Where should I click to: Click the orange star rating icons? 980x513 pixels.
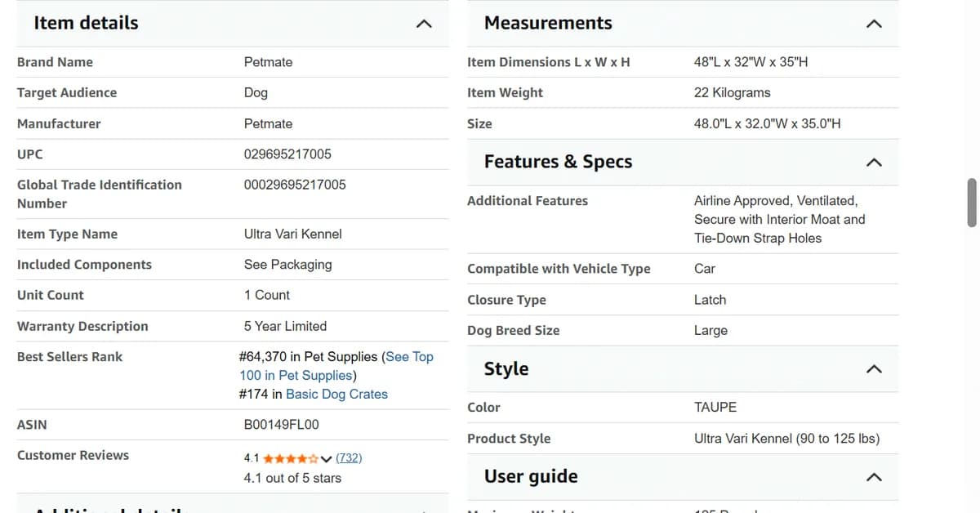click(x=290, y=457)
